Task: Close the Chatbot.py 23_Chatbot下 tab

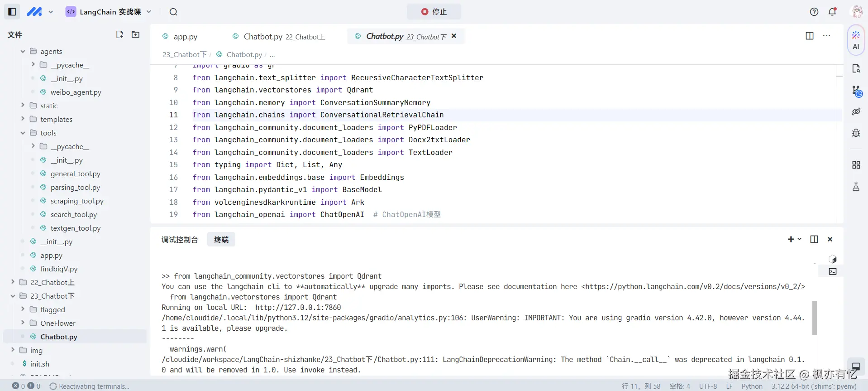Action: (454, 36)
